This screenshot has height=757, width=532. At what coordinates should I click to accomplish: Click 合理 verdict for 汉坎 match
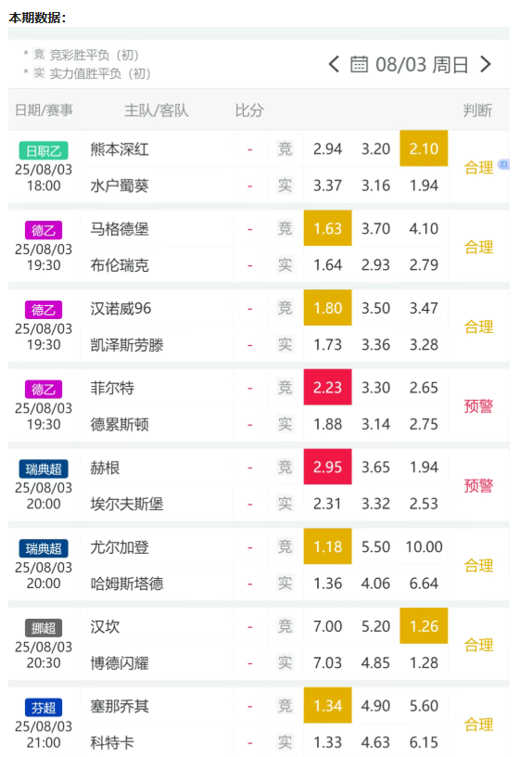478,645
